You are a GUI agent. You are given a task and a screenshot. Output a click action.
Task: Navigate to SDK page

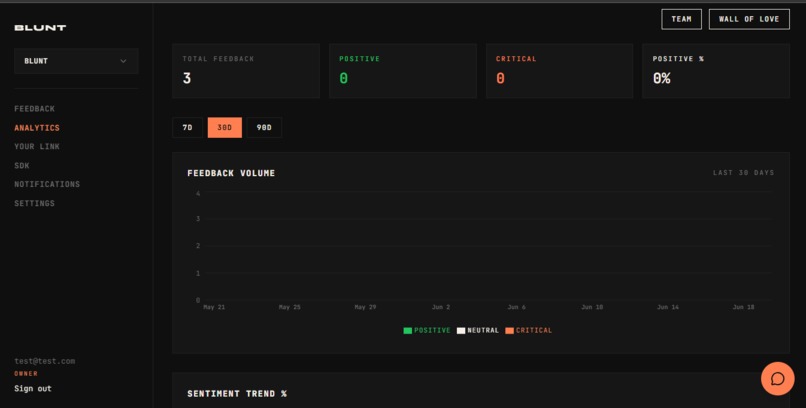pos(22,165)
